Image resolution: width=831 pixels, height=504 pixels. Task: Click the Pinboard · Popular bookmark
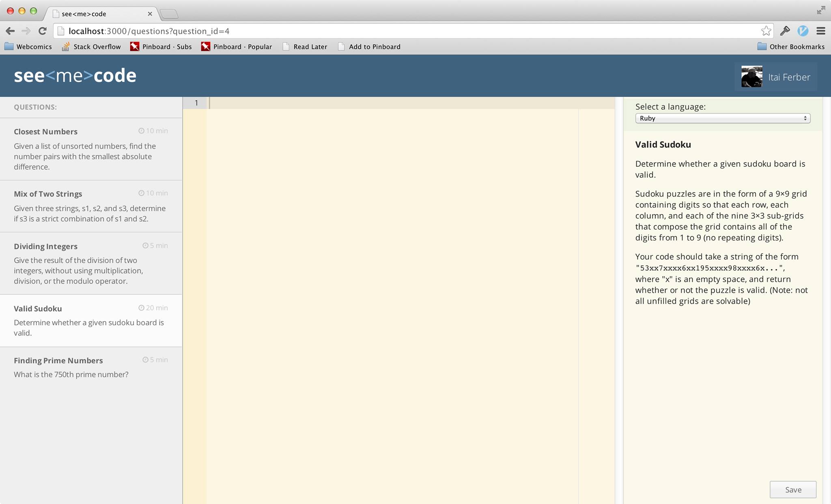pyautogui.click(x=237, y=47)
